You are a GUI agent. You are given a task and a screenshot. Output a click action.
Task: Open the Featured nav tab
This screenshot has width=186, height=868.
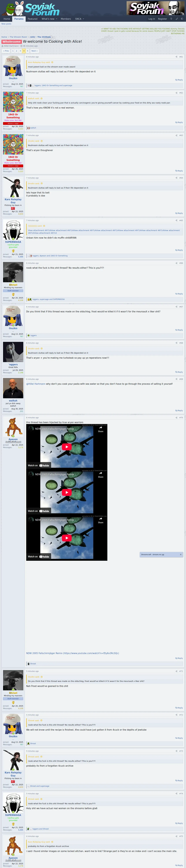tap(32, 19)
